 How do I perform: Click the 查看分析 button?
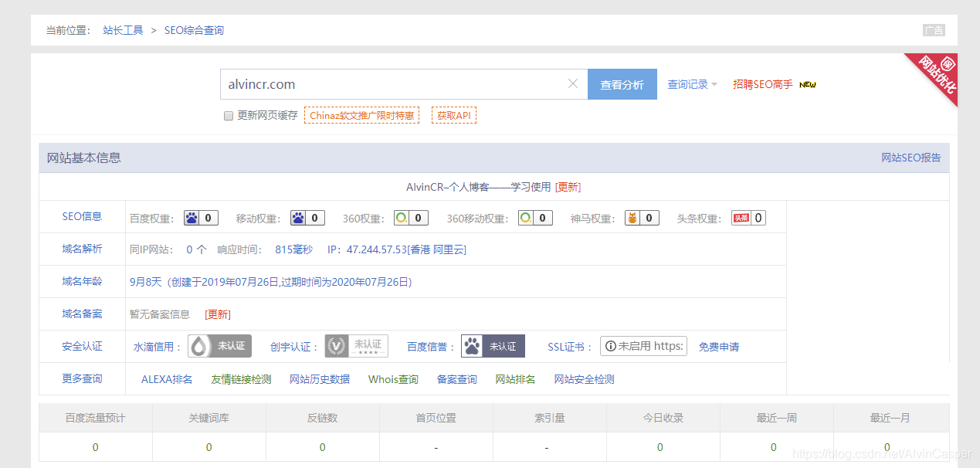[x=622, y=84]
